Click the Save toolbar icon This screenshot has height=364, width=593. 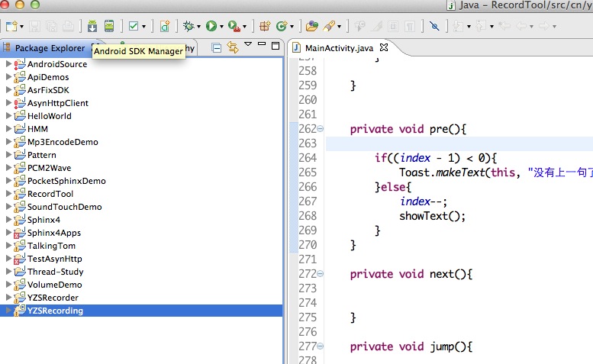[x=35, y=26]
